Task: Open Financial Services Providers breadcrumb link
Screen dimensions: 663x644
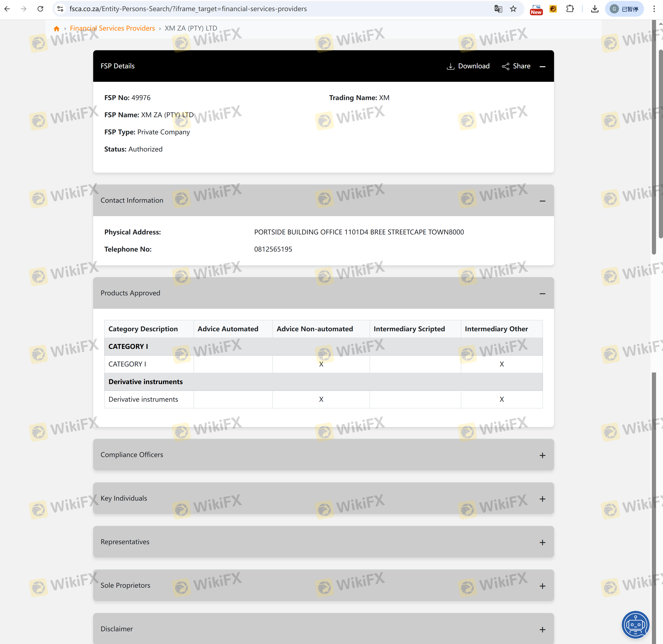Action: (112, 28)
